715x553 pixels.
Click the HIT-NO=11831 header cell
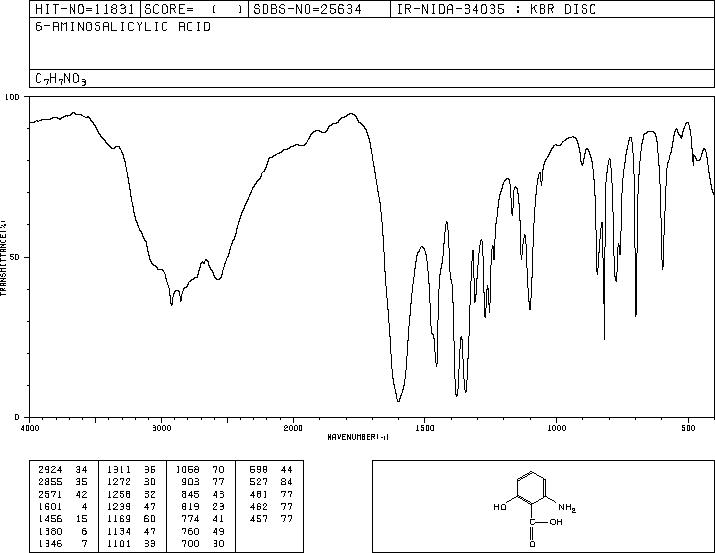click(x=84, y=9)
